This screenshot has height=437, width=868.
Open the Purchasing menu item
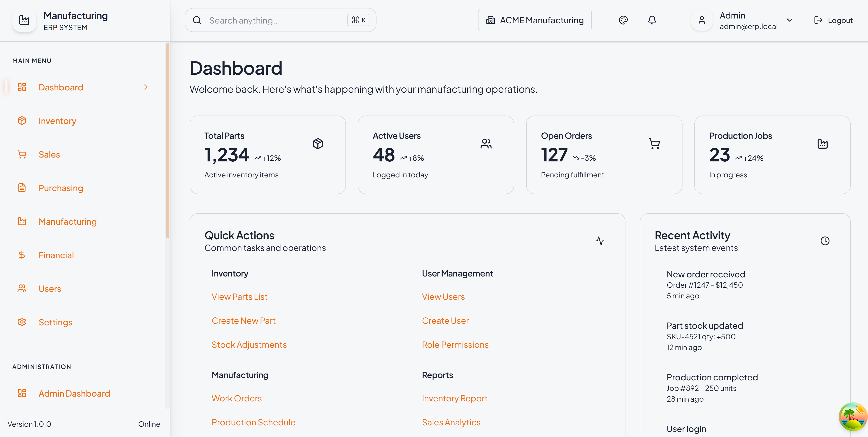(61, 188)
